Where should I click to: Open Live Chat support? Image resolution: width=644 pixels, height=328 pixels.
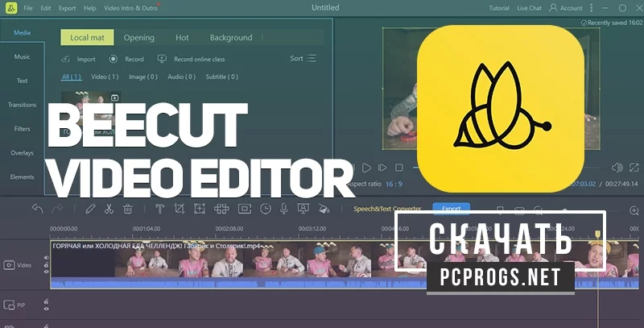pos(529,8)
